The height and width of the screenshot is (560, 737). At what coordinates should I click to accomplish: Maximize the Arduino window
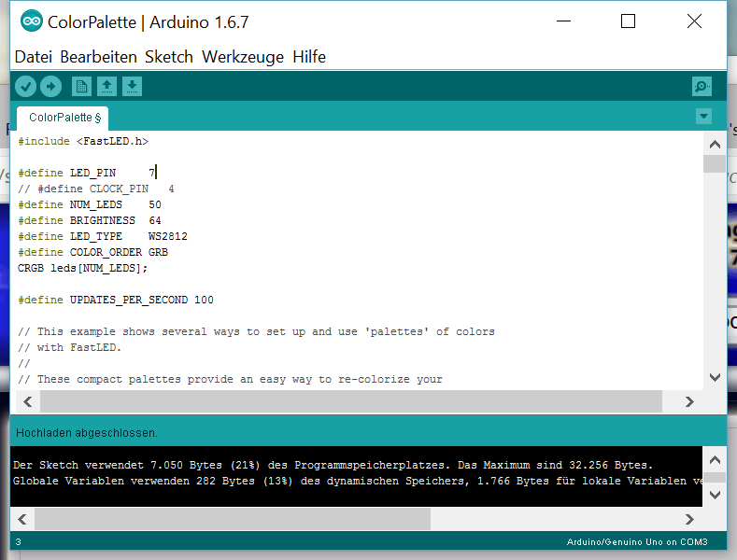[x=628, y=21]
